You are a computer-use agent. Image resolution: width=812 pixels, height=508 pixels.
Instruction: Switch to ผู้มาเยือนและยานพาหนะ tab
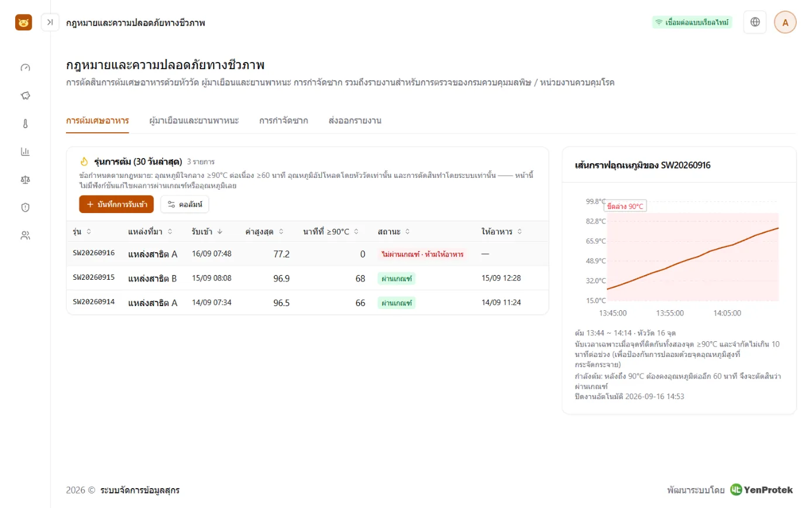tap(194, 121)
